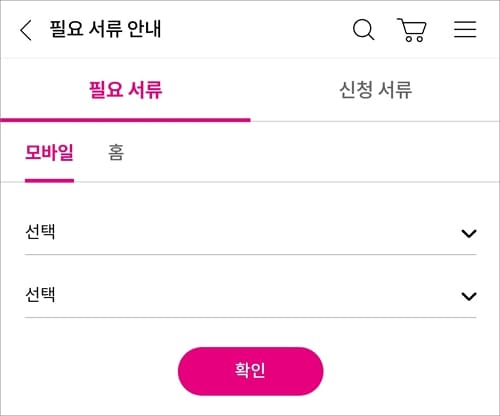
Task: Expand the first 선택 dropdown
Action: point(250,232)
